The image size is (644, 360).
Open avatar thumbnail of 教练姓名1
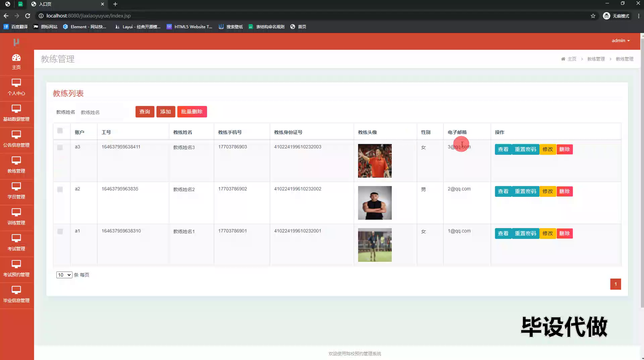coord(375,245)
